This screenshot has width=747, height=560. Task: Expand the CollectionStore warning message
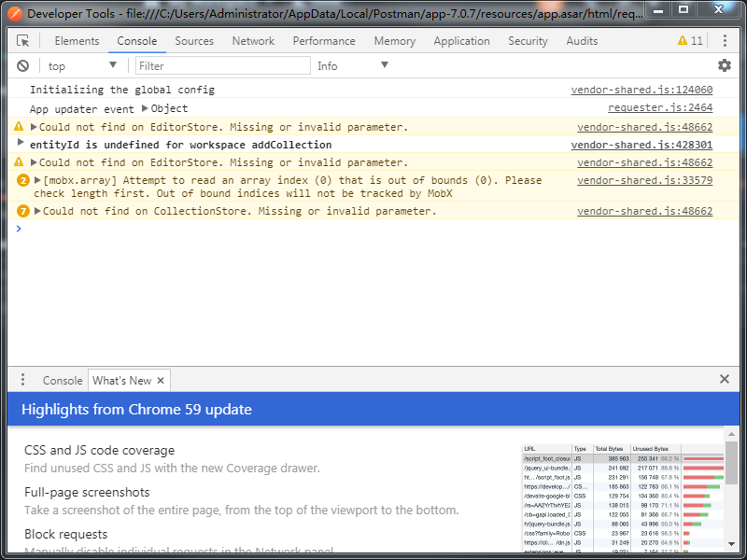pyautogui.click(x=37, y=211)
